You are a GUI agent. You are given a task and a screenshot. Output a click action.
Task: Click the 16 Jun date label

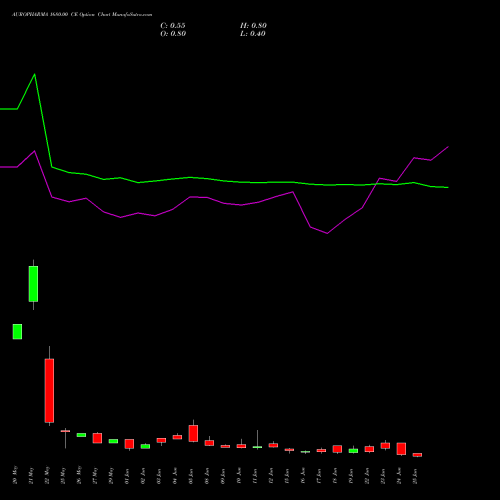pyautogui.click(x=303, y=476)
